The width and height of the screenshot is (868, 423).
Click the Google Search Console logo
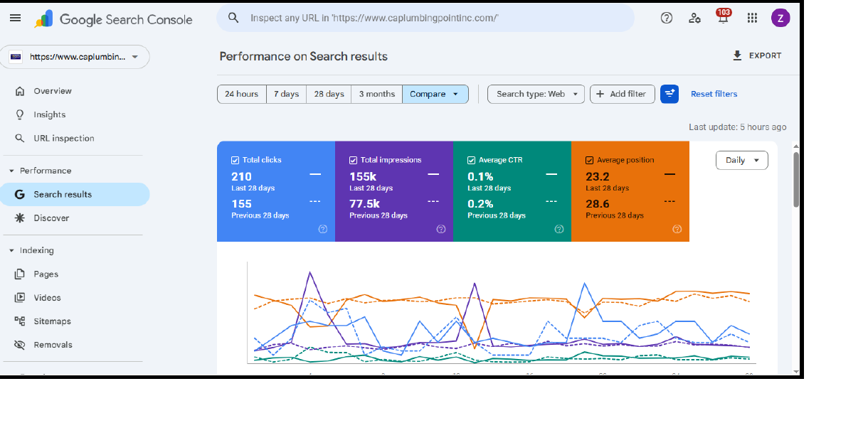pyautogui.click(x=114, y=19)
